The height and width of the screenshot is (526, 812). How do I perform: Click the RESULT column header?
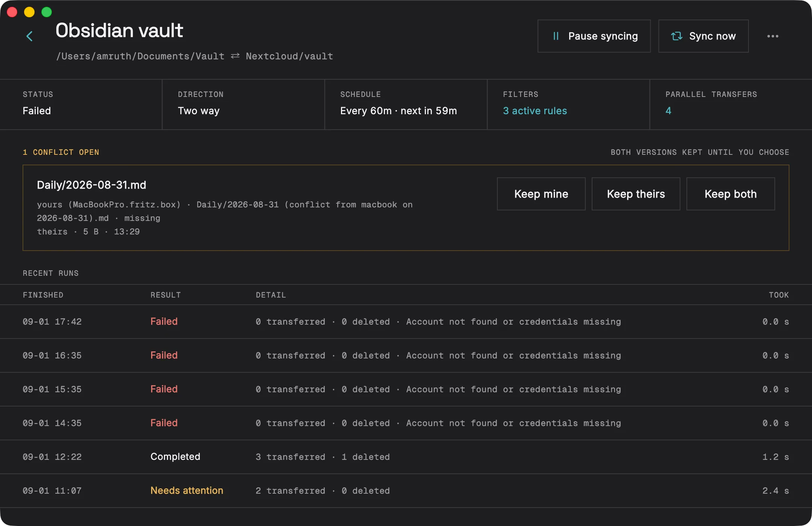[165, 295]
